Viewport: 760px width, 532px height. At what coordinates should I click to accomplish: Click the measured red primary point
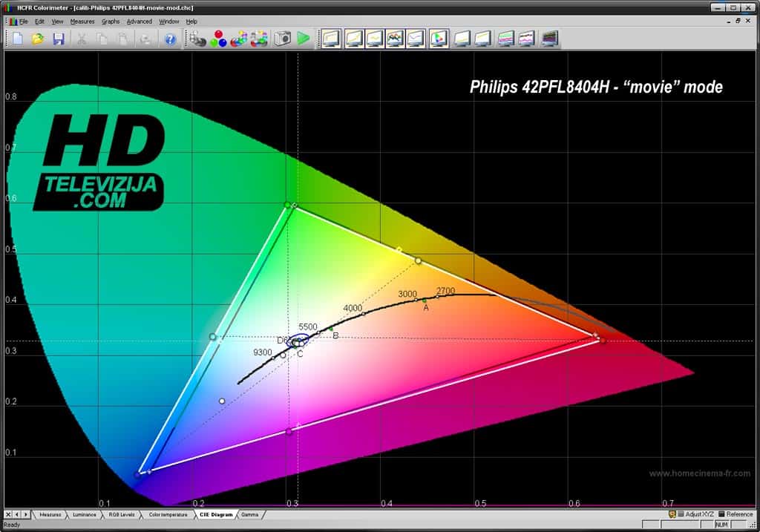click(x=603, y=341)
